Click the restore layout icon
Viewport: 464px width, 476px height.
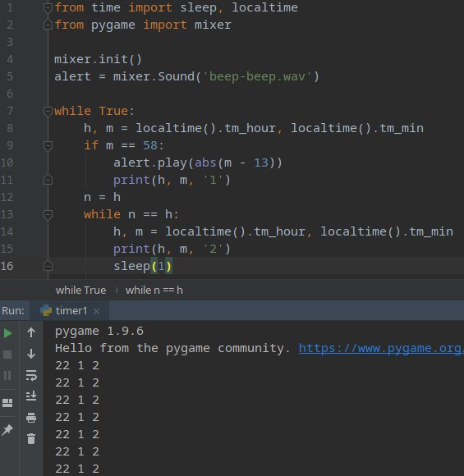click(x=7, y=403)
